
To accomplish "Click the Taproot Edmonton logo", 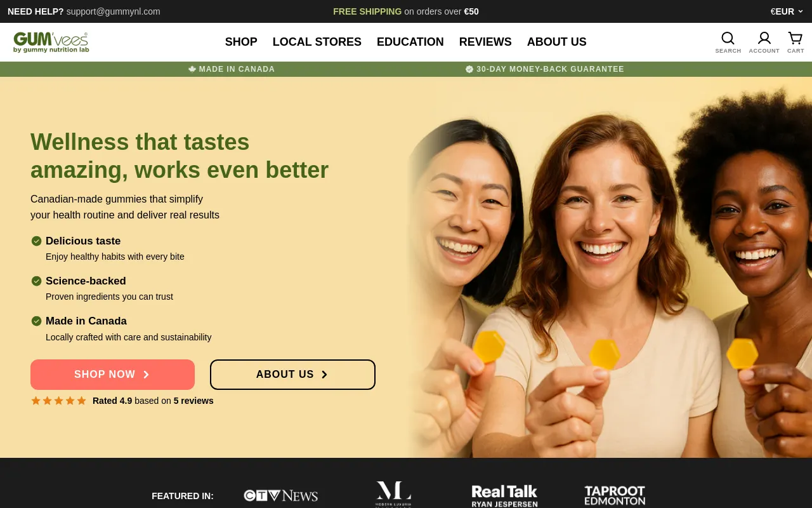I will pyautogui.click(x=615, y=495).
